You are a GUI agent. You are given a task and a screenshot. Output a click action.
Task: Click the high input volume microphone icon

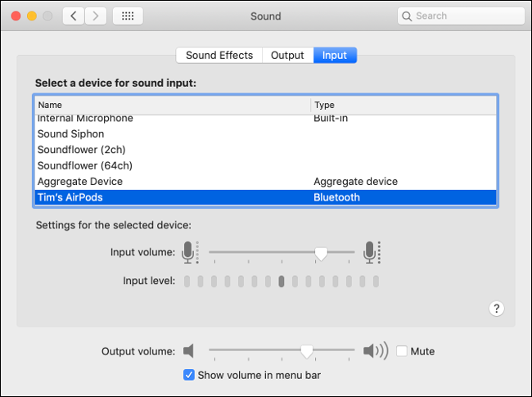coord(373,253)
